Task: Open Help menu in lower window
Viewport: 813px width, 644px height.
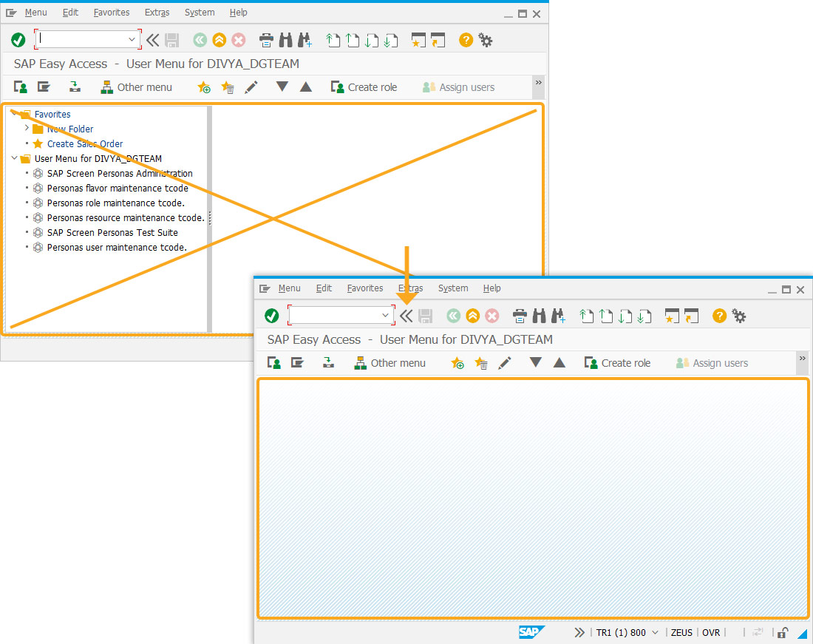Action: (x=491, y=288)
